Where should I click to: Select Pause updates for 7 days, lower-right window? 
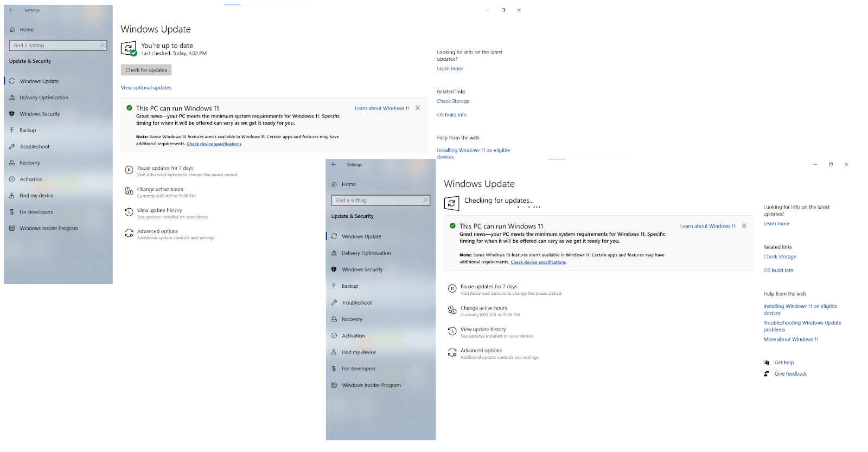[x=489, y=287]
